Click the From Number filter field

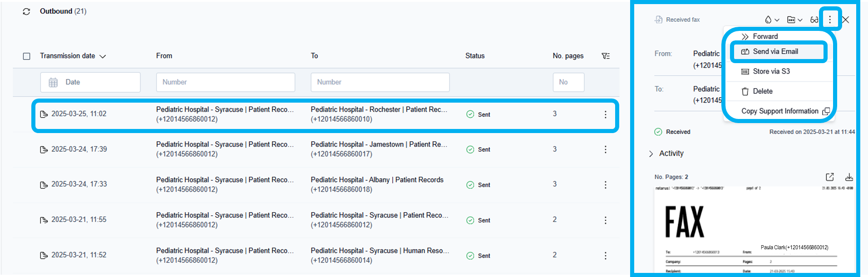tap(226, 82)
